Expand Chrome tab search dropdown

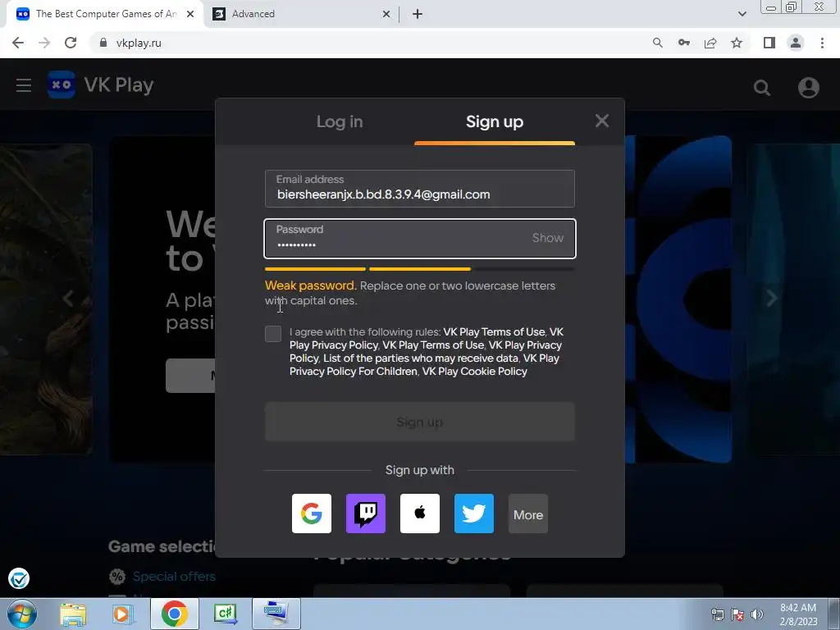click(x=742, y=14)
